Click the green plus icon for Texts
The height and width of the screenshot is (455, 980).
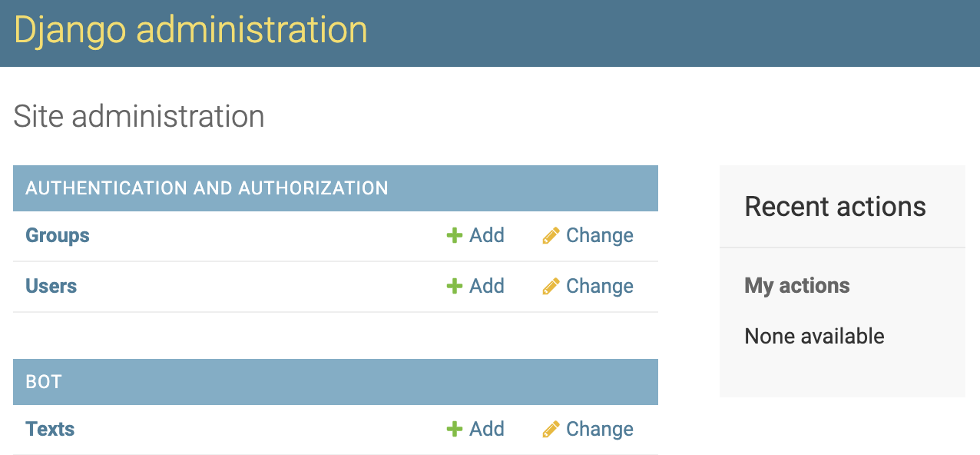[x=455, y=429]
